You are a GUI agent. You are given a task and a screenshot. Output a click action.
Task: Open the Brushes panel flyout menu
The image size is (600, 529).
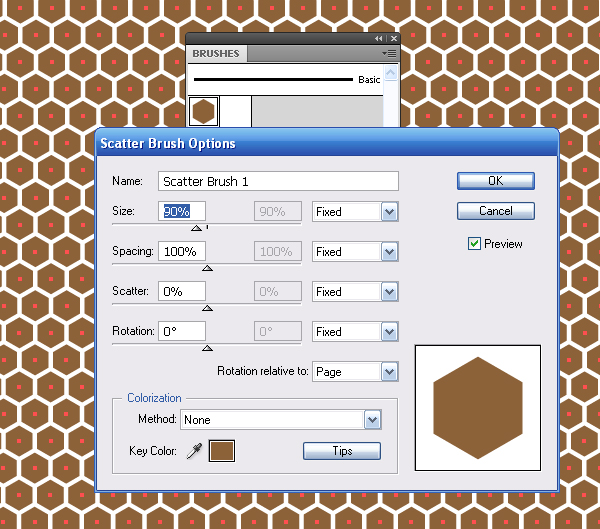pyautogui.click(x=389, y=54)
